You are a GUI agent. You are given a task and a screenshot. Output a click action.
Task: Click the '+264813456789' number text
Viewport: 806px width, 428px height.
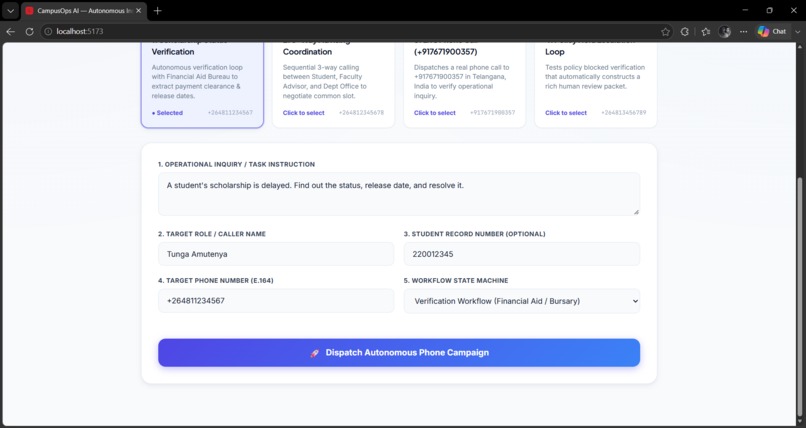coord(624,113)
